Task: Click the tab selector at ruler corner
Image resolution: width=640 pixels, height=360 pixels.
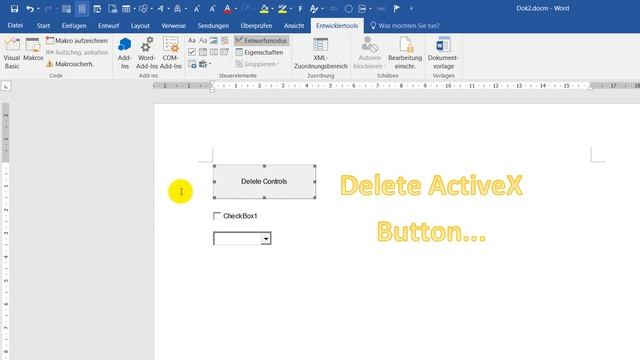Action: tap(6, 86)
